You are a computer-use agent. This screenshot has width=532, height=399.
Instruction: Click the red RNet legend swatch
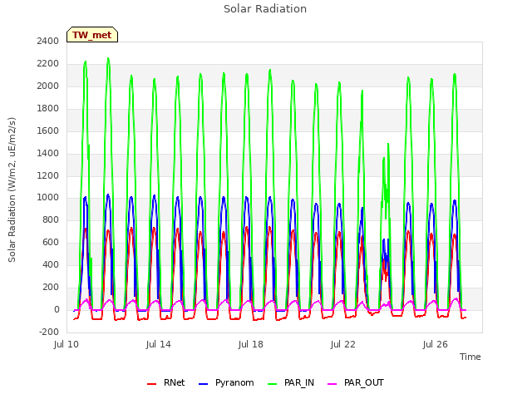coord(151,384)
